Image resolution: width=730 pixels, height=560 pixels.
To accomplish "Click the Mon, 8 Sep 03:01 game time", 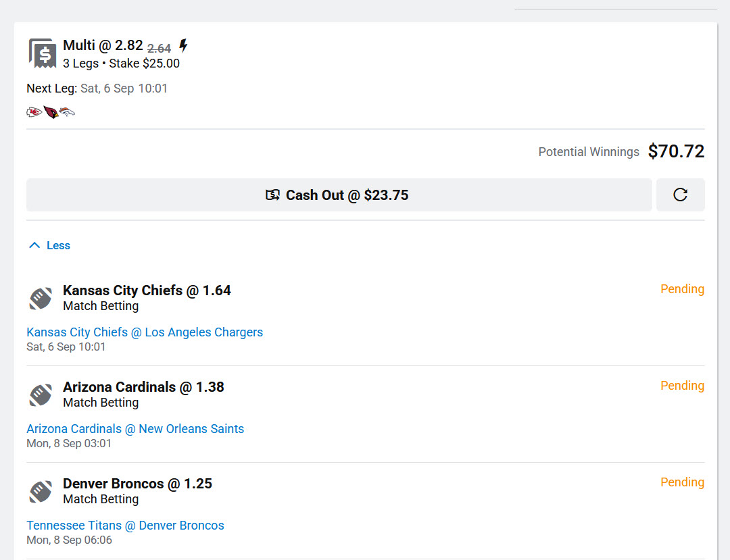I will point(69,443).
